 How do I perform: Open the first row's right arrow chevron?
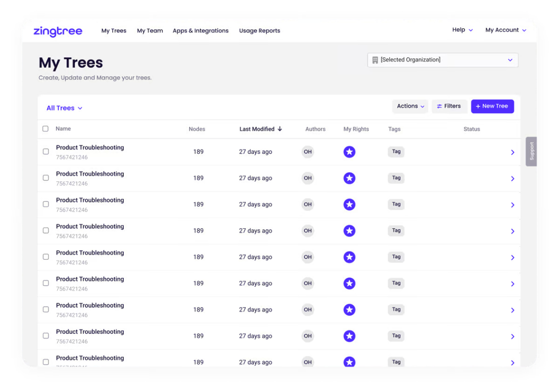512,152
